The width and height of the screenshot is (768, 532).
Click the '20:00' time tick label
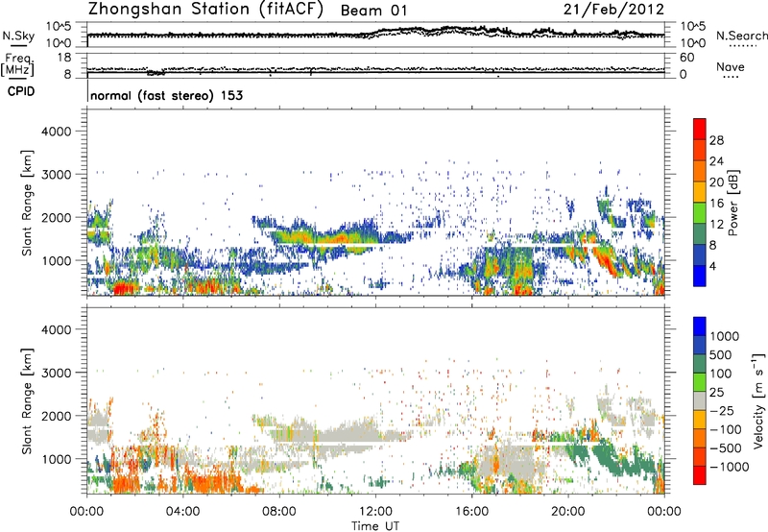tap(568, 512)
